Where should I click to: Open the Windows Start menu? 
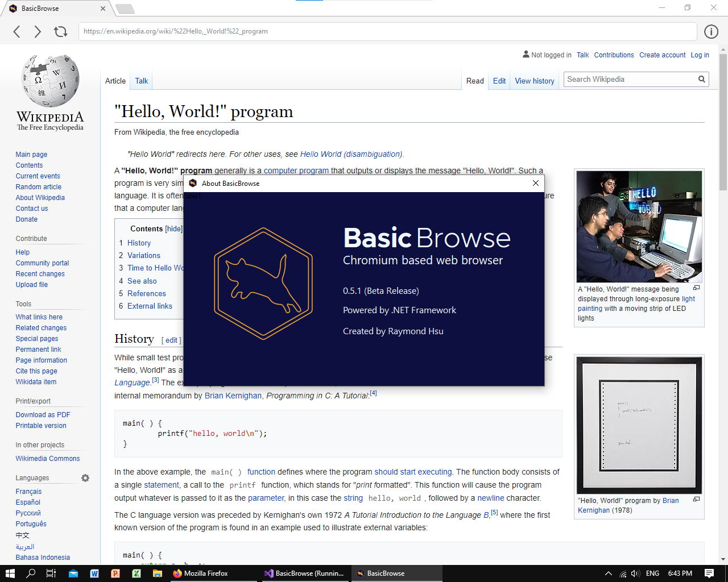pyautogui.click(x=10, y=573)
